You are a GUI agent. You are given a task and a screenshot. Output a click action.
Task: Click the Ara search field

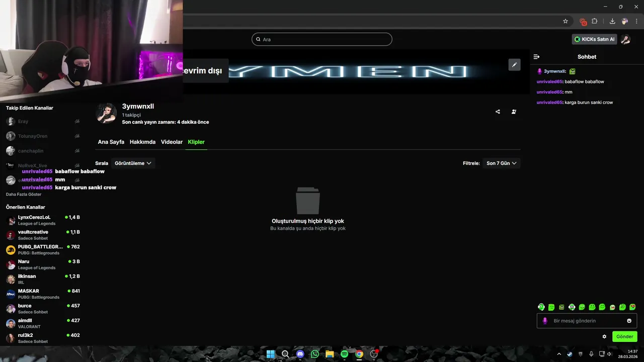pos(322,39)
